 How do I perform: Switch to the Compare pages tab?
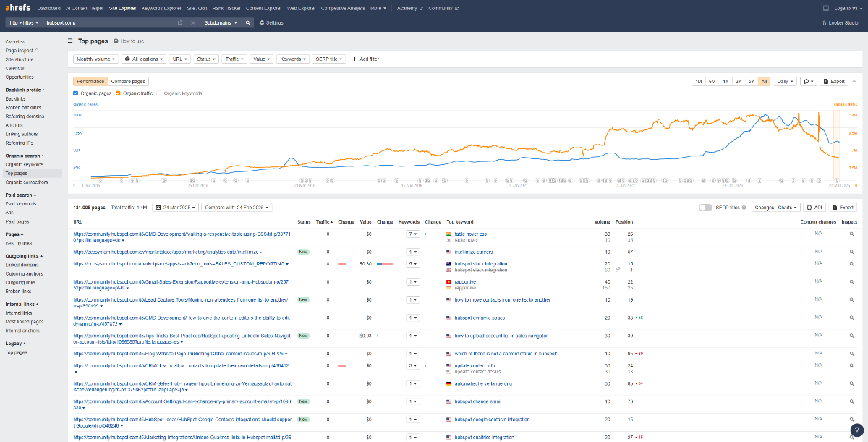pos(128,82)
